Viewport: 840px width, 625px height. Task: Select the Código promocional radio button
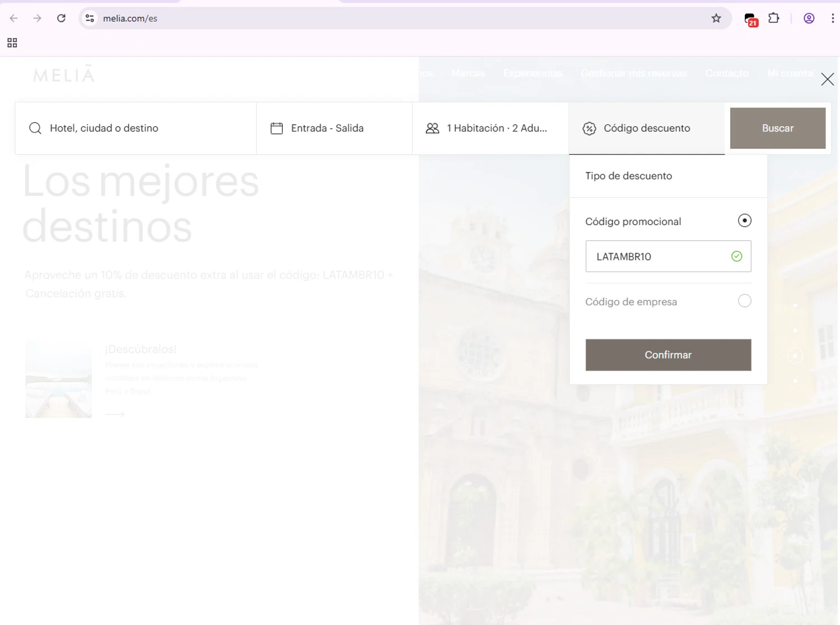[x=744, y=221]
